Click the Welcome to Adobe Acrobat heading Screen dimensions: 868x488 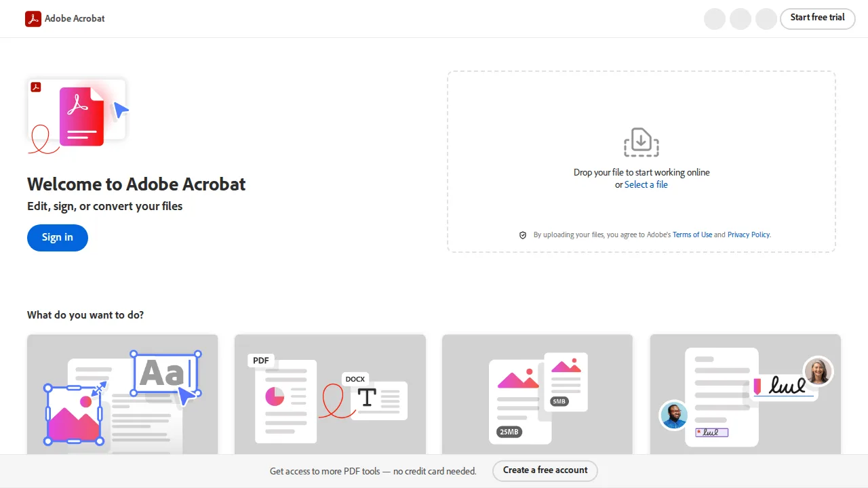[x=136, y=184]
